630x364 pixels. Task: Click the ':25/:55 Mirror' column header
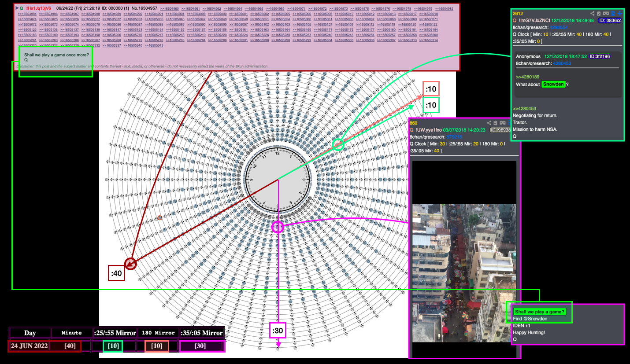coord(115,333)
